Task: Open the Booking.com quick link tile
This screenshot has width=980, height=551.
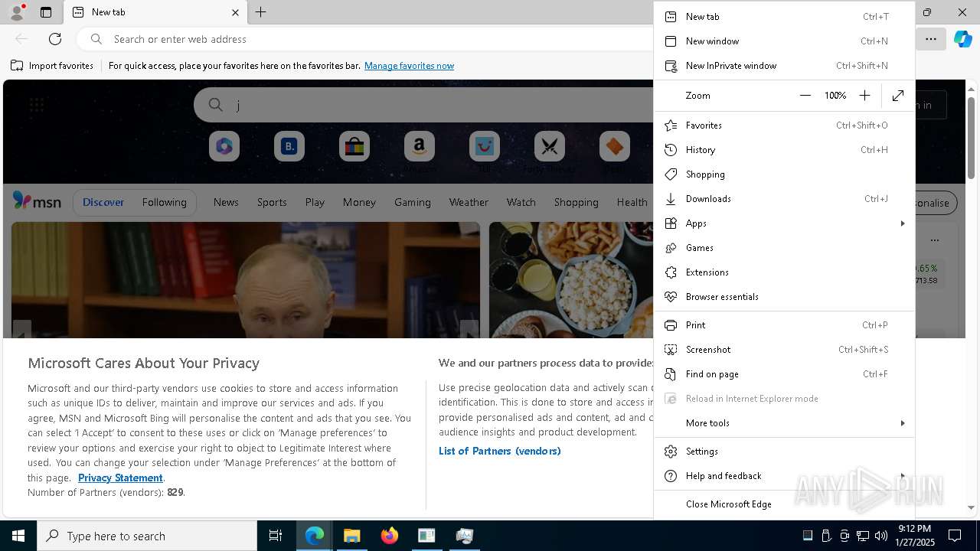Action: pyautogui.click(x=289, y=146)
